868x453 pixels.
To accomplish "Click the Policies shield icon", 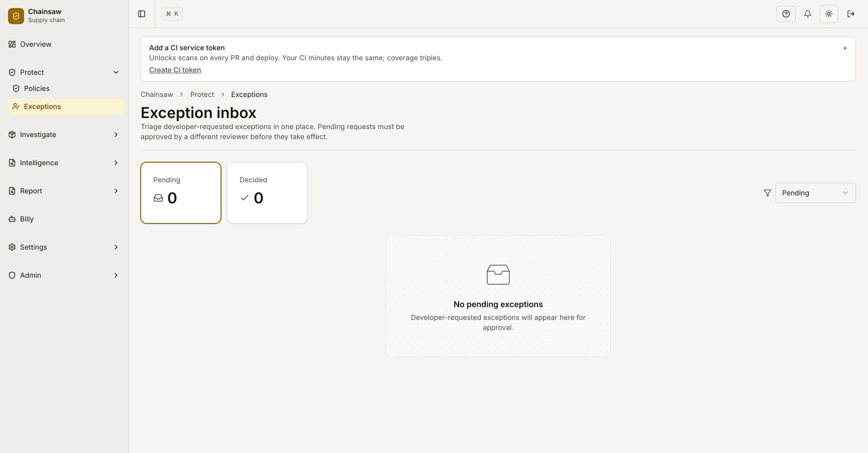I will (16, 88).
